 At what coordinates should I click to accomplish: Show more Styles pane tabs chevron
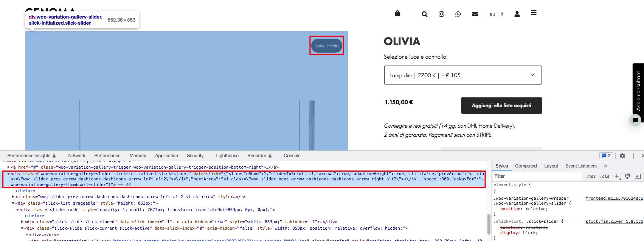pyautogui.click(x=605, y=166)
